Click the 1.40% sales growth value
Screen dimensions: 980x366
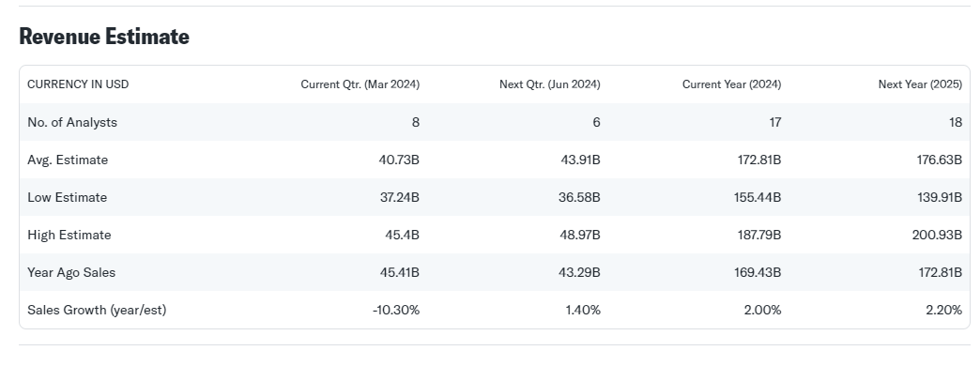(583, 310)
